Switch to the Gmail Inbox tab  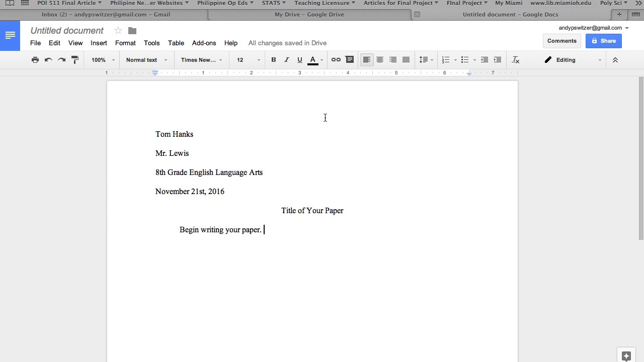(106, 15)
